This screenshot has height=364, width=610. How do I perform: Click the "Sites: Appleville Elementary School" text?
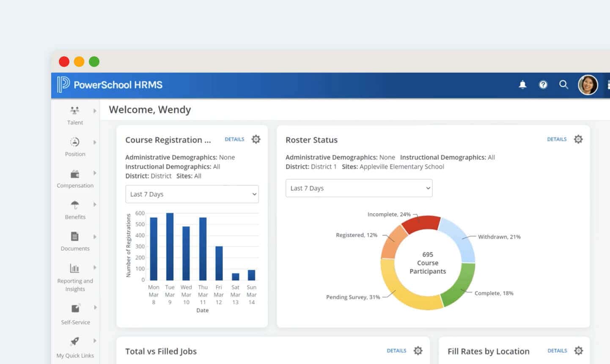393,167
